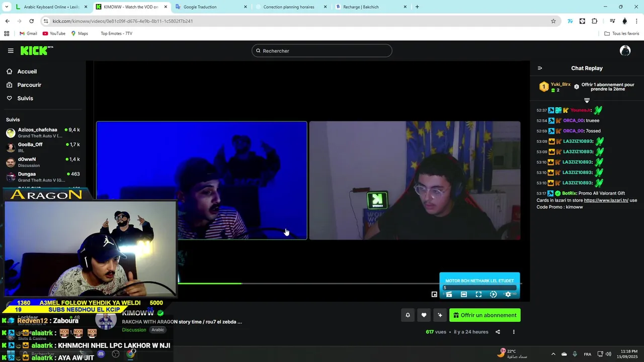Open Maps bookmark

tap(79, 34)
